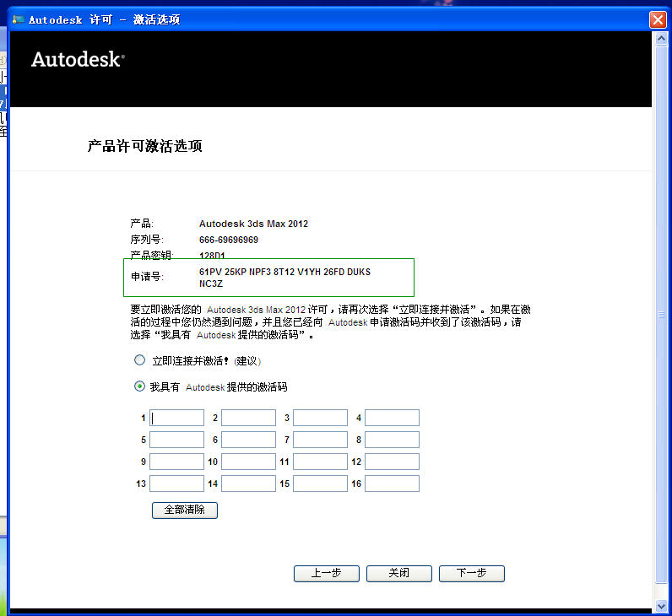Go back with 上一步 button
Image resolution: width=672 pixels, height=616 pixels.
pyautogui.click(x=327, y=574)
